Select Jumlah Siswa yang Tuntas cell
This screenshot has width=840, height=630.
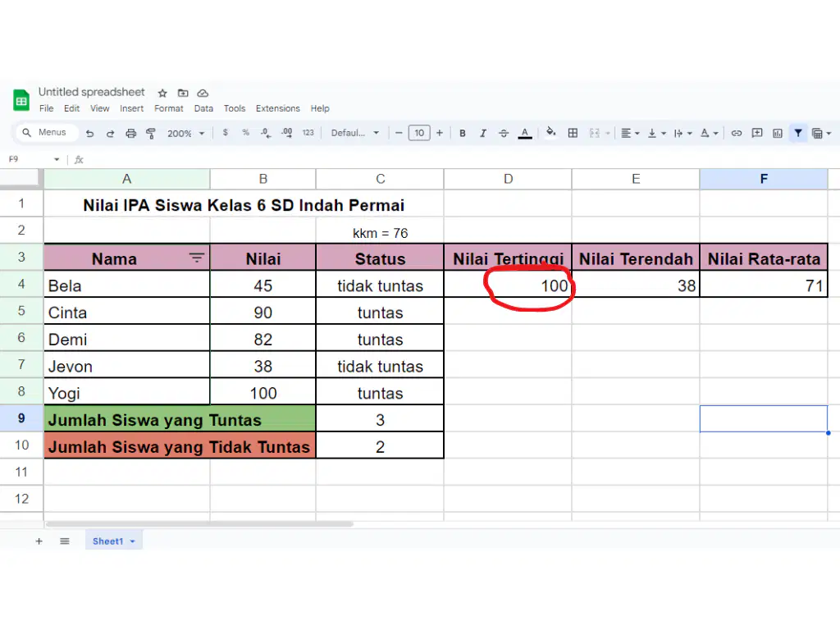coord(180,418)
